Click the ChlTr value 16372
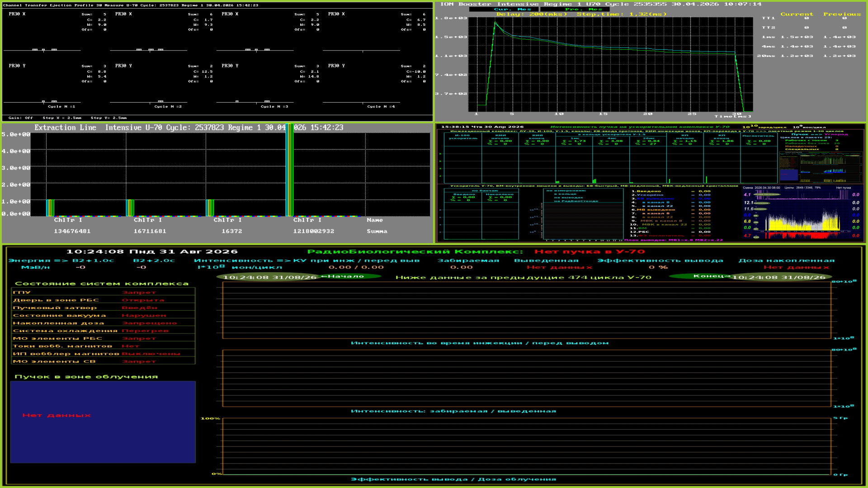The width and height of the screenshot is (868, 488). click(x=232, y=231)
